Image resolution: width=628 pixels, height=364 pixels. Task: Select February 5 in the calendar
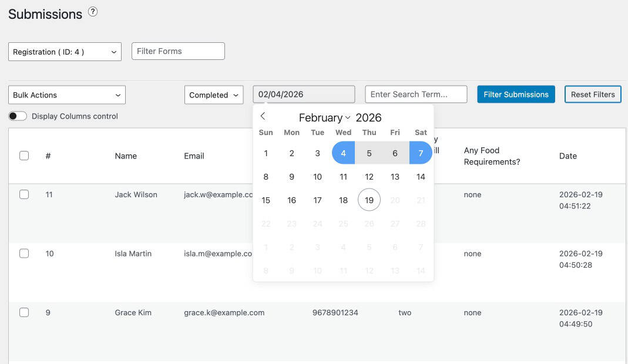[x=370, y=153]
